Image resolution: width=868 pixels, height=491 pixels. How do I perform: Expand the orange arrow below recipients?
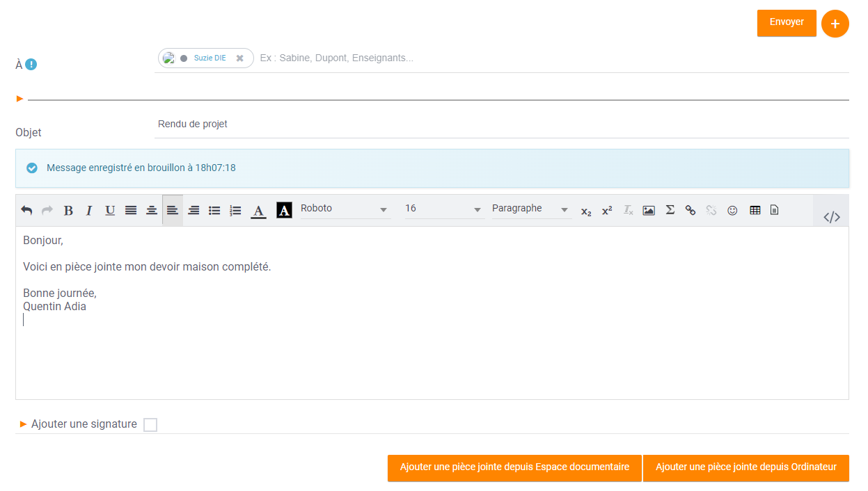[x=20, y=99]
